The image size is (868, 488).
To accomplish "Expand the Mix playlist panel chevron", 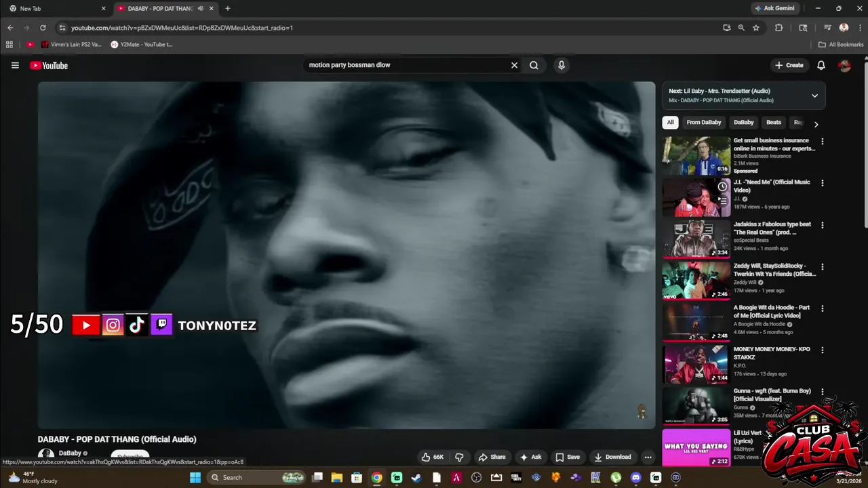I will point(814,96).
